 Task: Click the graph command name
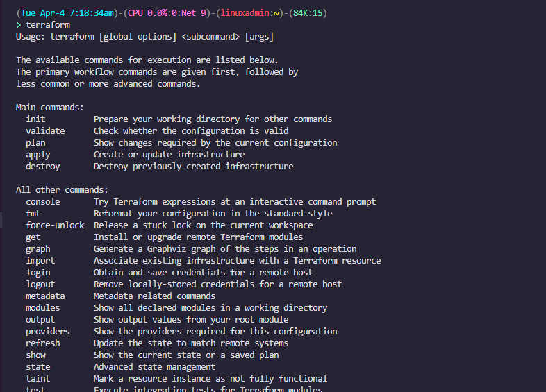point(38,249)
